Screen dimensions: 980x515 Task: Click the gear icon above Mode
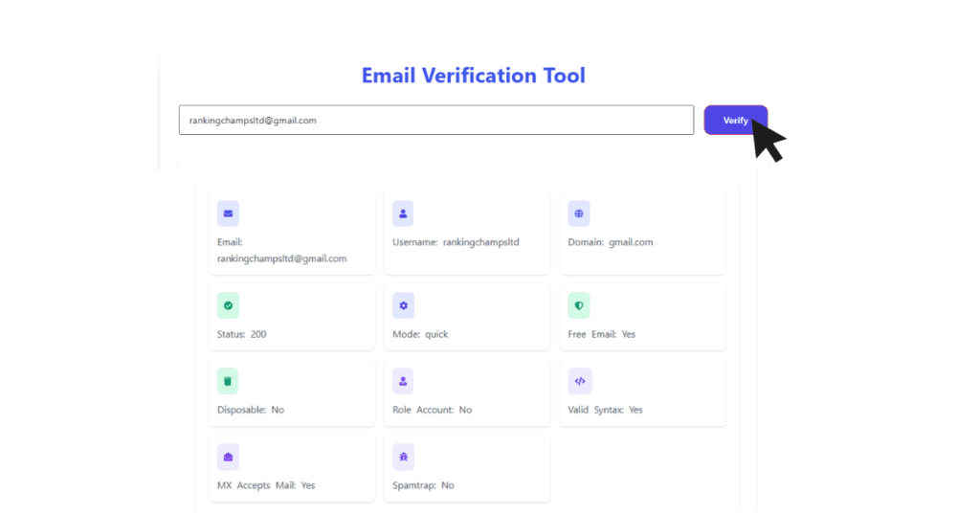click(x=403, y=305)
